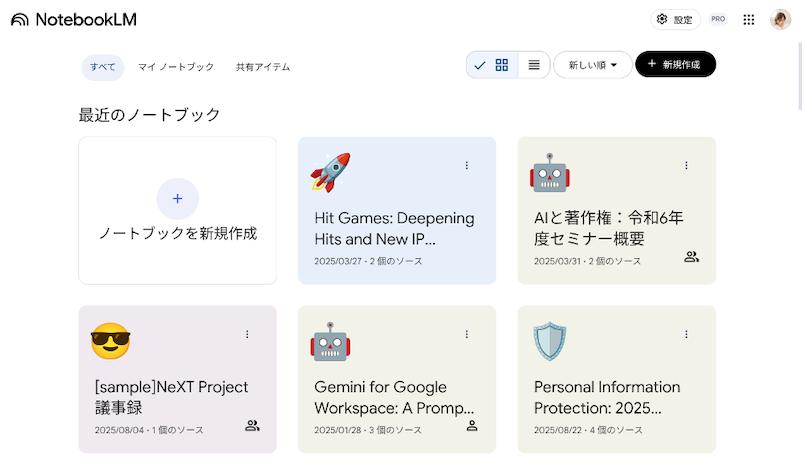Viewport: 804px width, 468px height.
Task: Open the 新しい順 sort dropdown
Action: [x=593, y=65]
